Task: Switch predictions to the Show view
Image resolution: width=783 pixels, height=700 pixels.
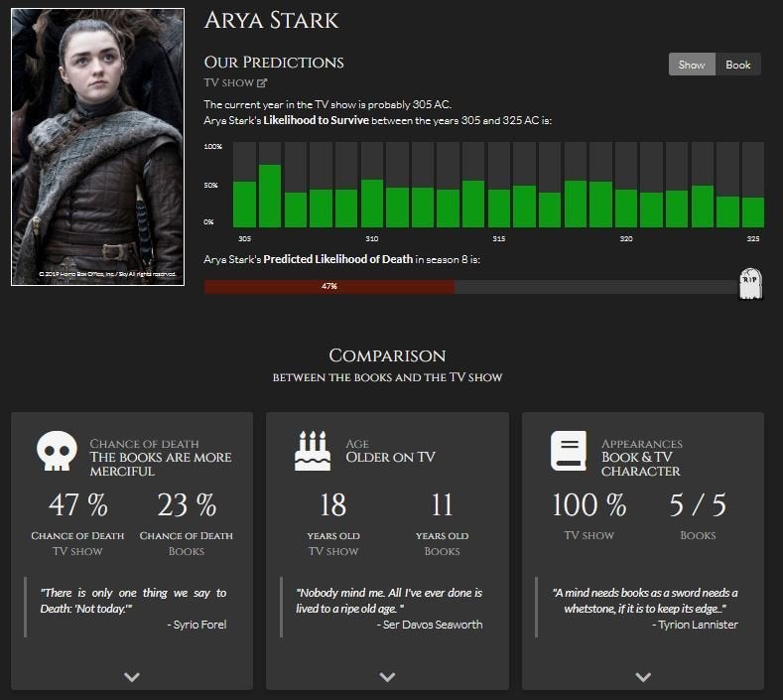Action: tap(692, 65)
